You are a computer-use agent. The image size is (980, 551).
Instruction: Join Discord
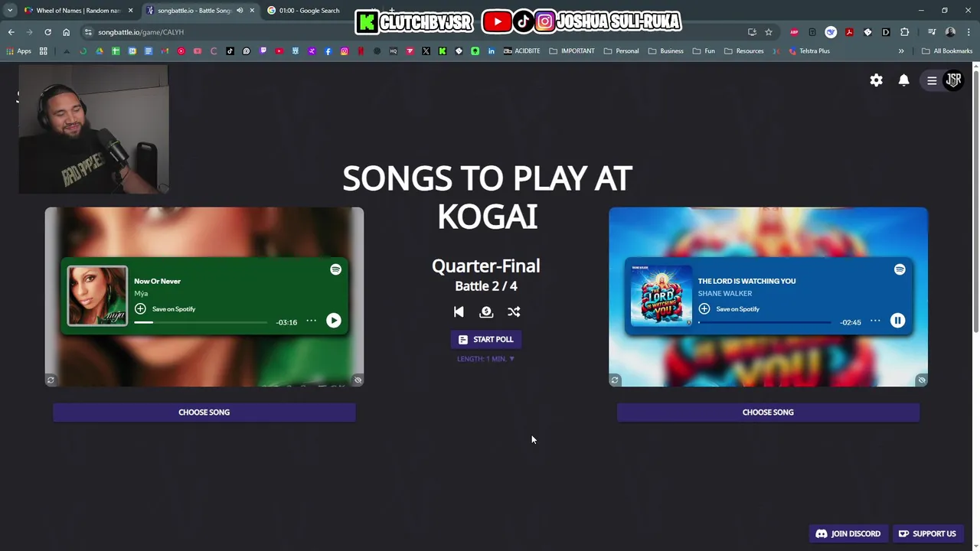point(848,533)
